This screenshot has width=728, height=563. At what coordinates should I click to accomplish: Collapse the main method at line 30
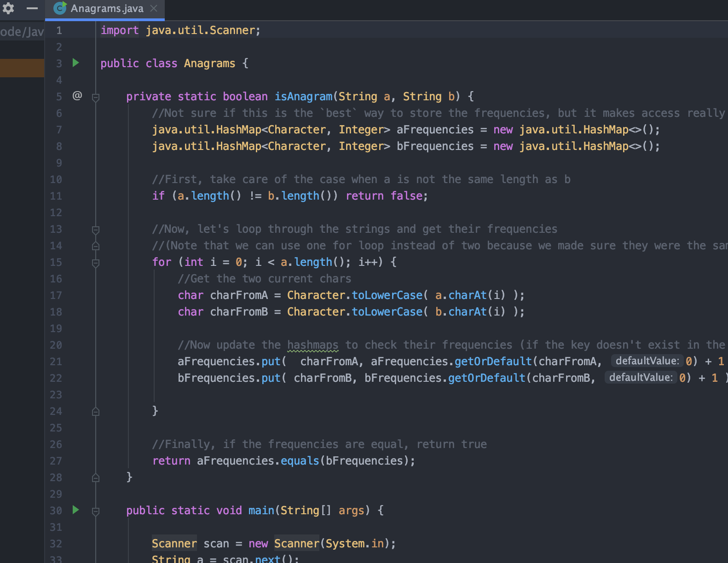[x=96, y=511]
